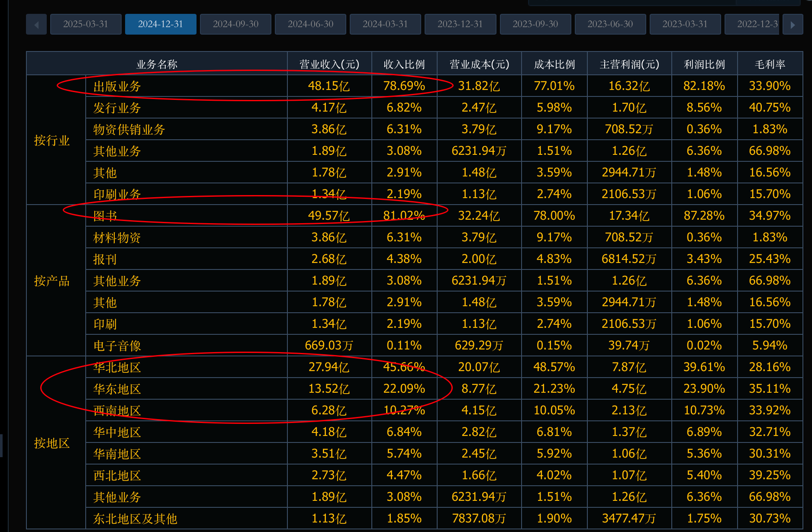This screenshot has width=812, height=532.
Task: Click the 2.68亿 revenue for 报刊
Action: tap(329, 259)
